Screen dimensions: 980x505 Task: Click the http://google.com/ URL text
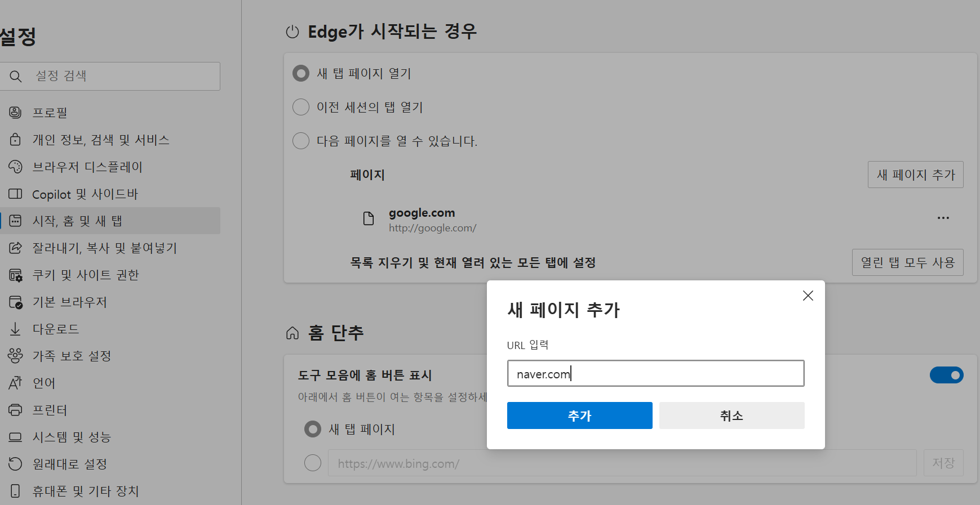coord(433,228)
